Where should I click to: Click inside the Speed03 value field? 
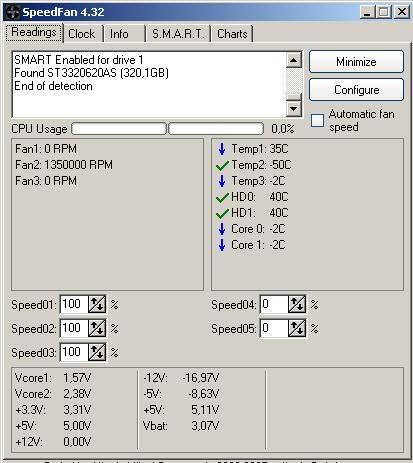(x=74, y=352)
